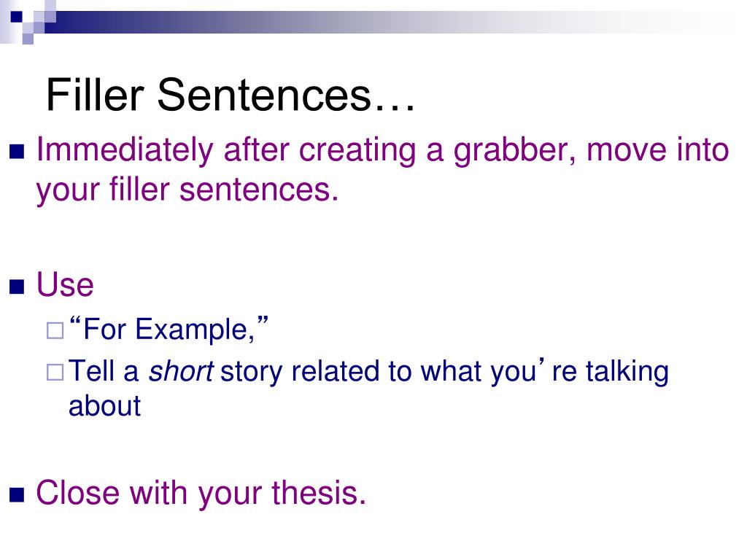Click the square bullet before Close with
Image resolution: width=747 pixels, height=560 pixels.
pos(17,495)
